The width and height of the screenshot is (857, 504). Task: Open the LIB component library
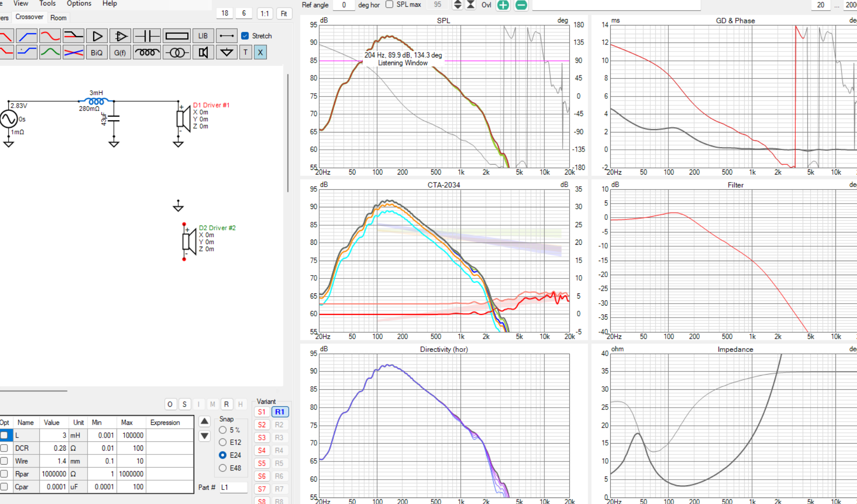tap(203, 36)
